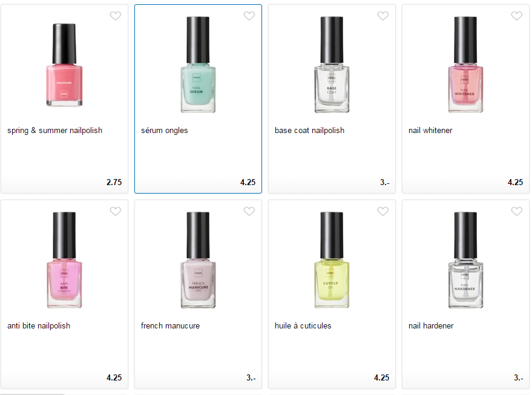
Task: Click heart icon on nail hardener card
Action: pos(516,211)
